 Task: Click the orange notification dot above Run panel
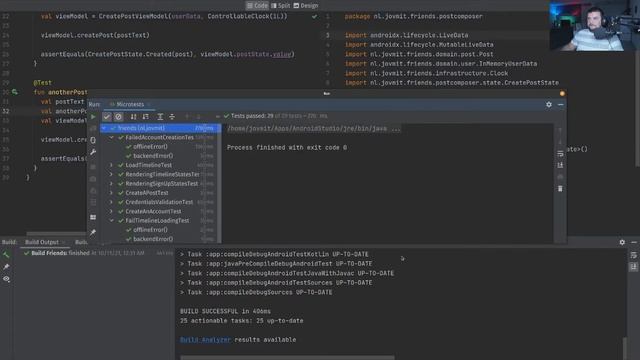pos(562,93)
